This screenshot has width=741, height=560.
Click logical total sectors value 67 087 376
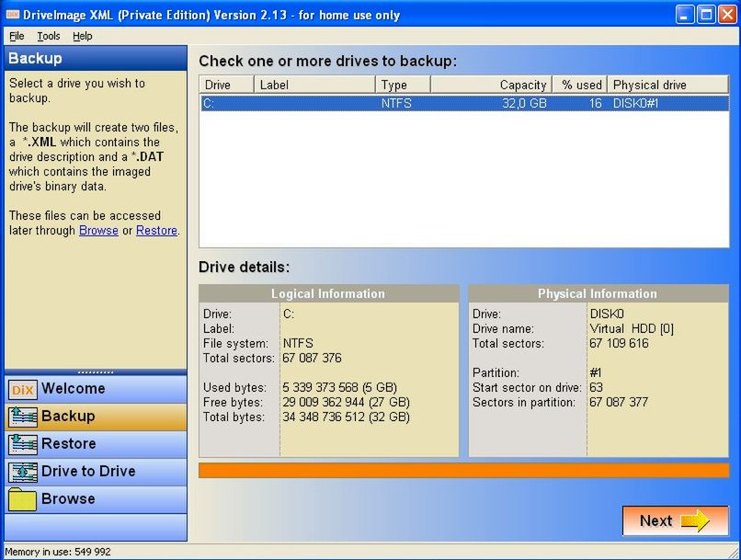(x=312, y=359)
